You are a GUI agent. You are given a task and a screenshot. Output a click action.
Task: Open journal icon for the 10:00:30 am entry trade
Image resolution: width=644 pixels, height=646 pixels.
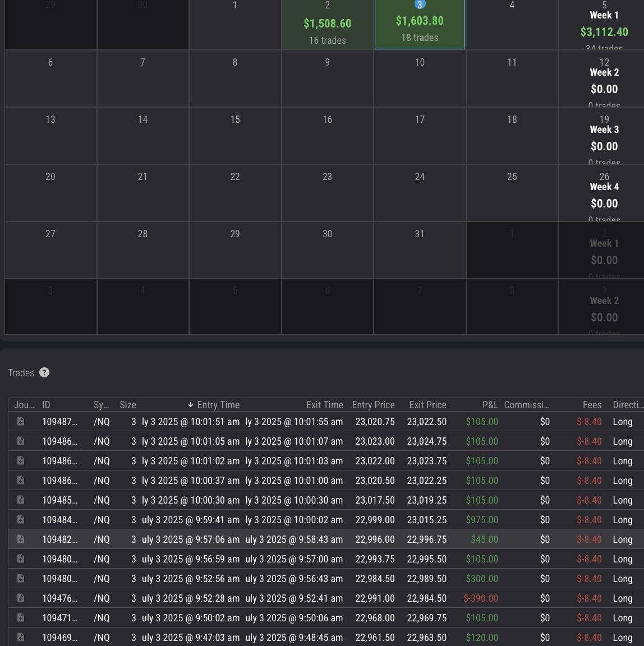point(21,500)
